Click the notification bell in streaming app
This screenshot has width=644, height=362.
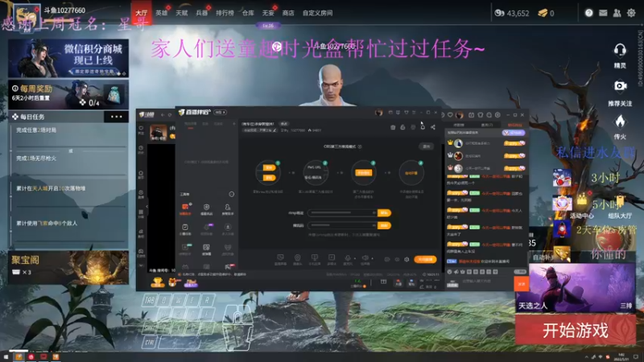click(423, 127)
